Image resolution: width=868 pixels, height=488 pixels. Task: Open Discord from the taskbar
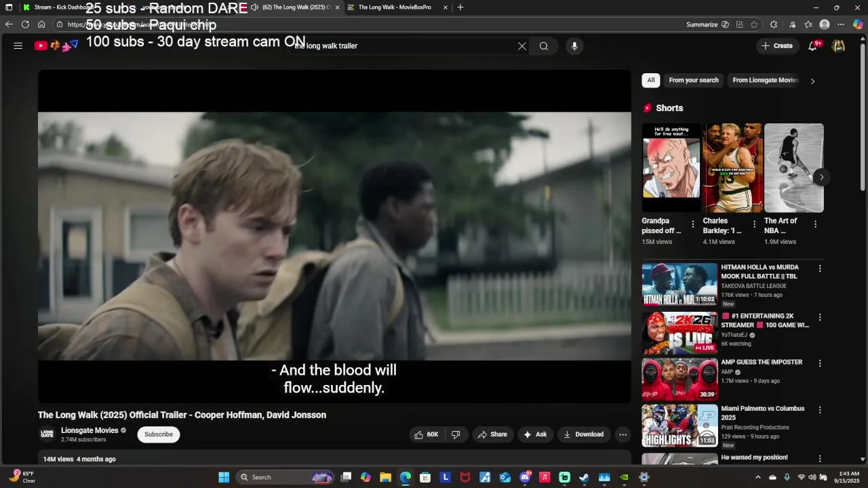525,477
